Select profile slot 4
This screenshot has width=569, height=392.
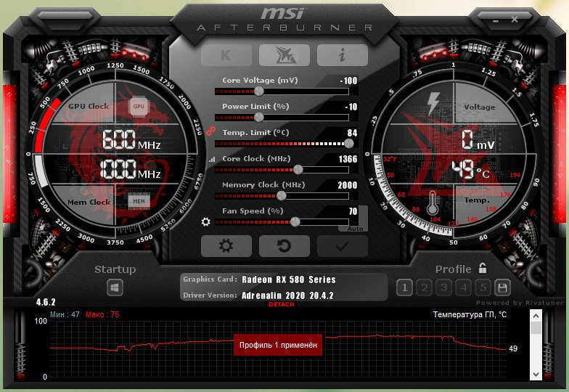(x=463, y=288)
